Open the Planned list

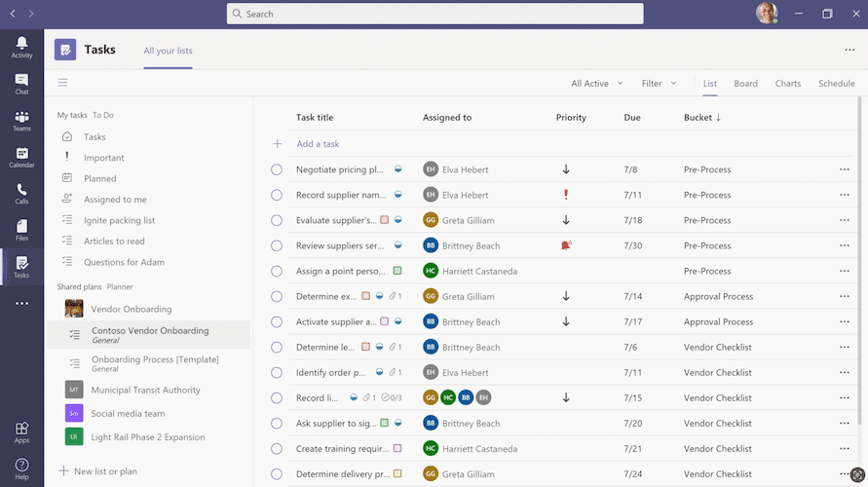100,179
